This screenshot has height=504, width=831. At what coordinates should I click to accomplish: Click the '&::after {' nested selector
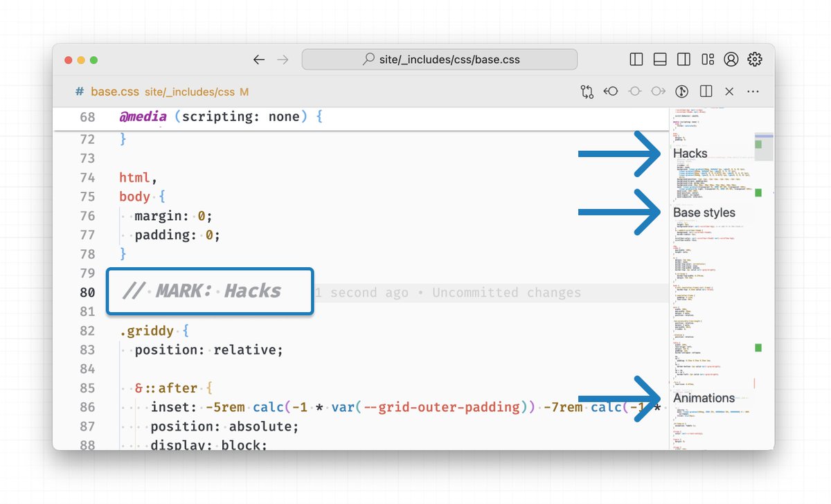(173, 388)
